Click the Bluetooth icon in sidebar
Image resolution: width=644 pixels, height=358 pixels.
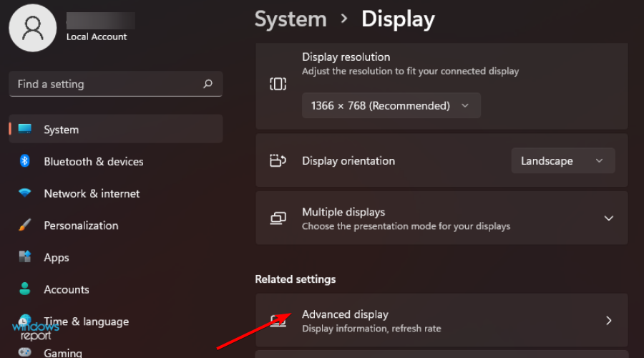[x=25, y=161]
